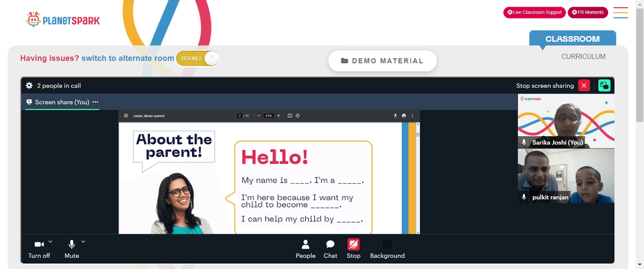Zoom in the PDF with the plus icon
644x269 pixels.
coord(278,115)
